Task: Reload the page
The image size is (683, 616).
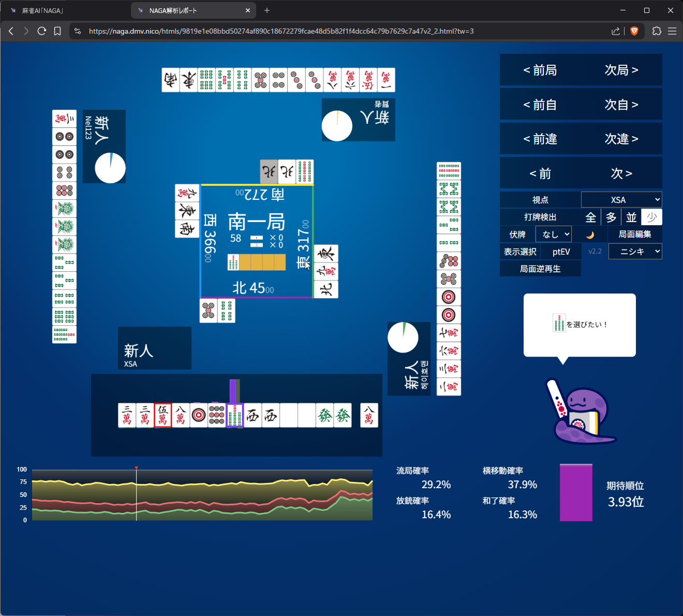Action: click(x=42, y=31)
